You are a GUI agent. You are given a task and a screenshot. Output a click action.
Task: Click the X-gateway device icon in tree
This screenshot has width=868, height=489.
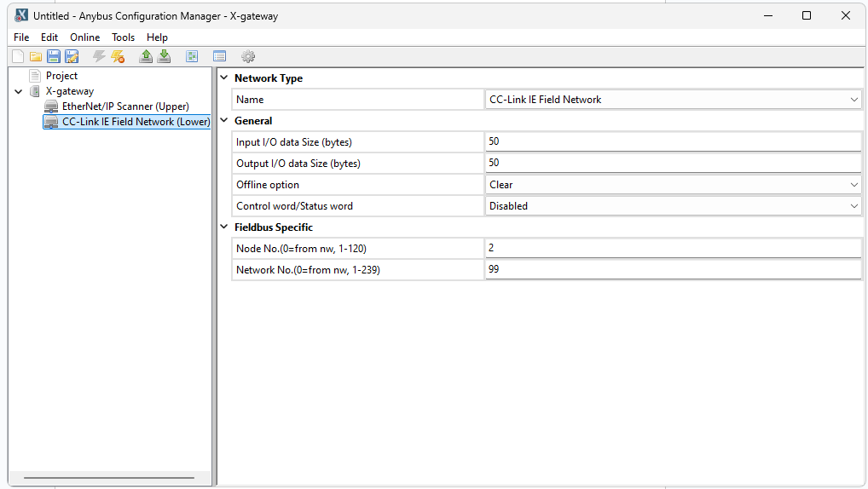[35, 91]
